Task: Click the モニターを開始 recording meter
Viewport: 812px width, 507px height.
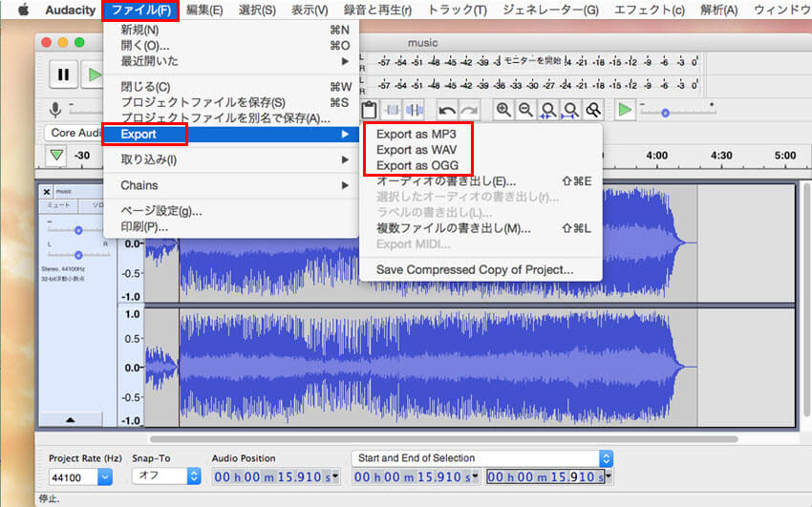Action: coord(533,61)
